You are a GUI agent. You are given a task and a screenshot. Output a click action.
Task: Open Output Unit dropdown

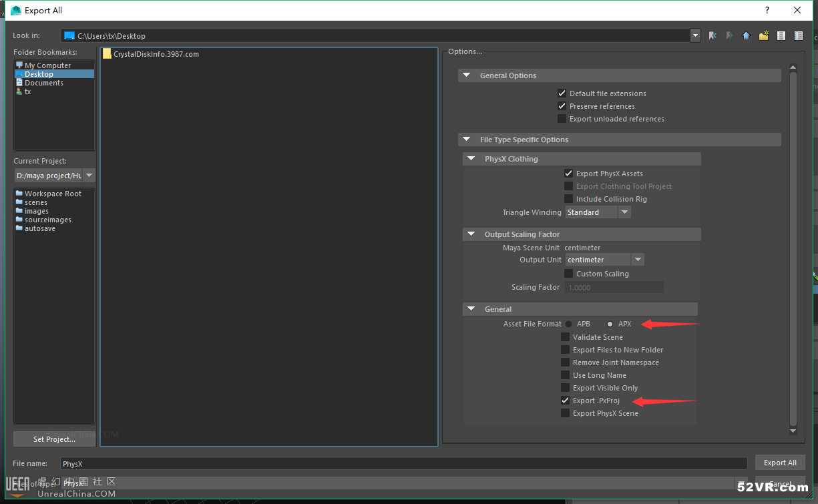pyautogui.click(x=604, y=260)
